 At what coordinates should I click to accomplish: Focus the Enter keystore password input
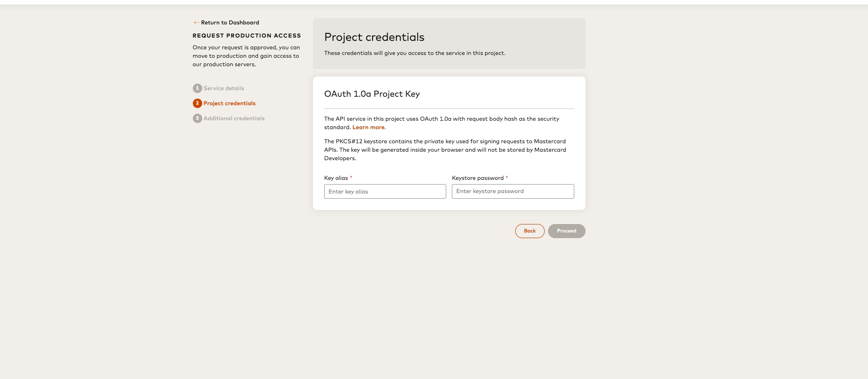pyautogui.click(x=512, y=191)
